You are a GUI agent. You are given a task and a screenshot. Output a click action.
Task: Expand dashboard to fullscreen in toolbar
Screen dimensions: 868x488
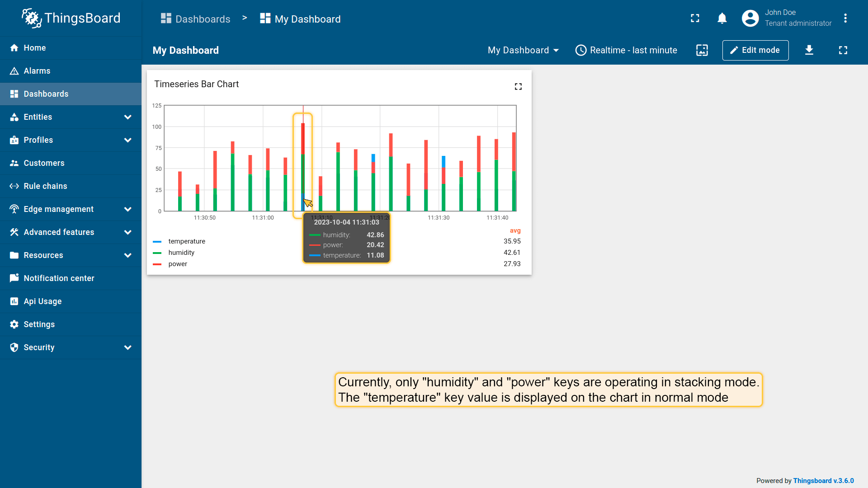[x=843, y=50]
